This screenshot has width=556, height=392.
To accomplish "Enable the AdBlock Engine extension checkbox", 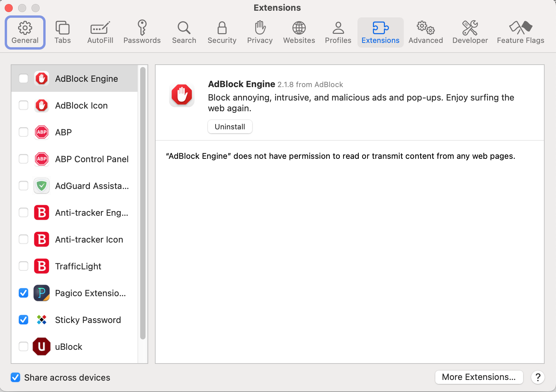I will pyautogui.click(x=23, y=78).
